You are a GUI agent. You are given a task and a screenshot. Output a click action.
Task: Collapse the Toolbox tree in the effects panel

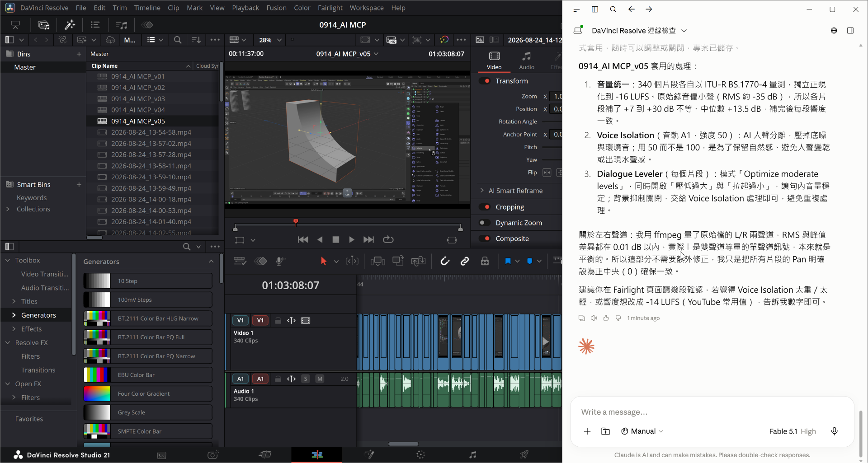[x=8, y=260]
